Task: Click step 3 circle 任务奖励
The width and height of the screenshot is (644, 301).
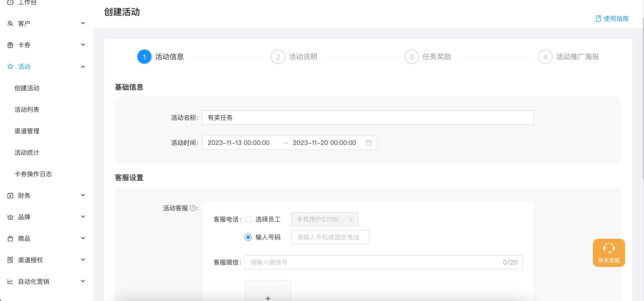Action: coord(411,57)
